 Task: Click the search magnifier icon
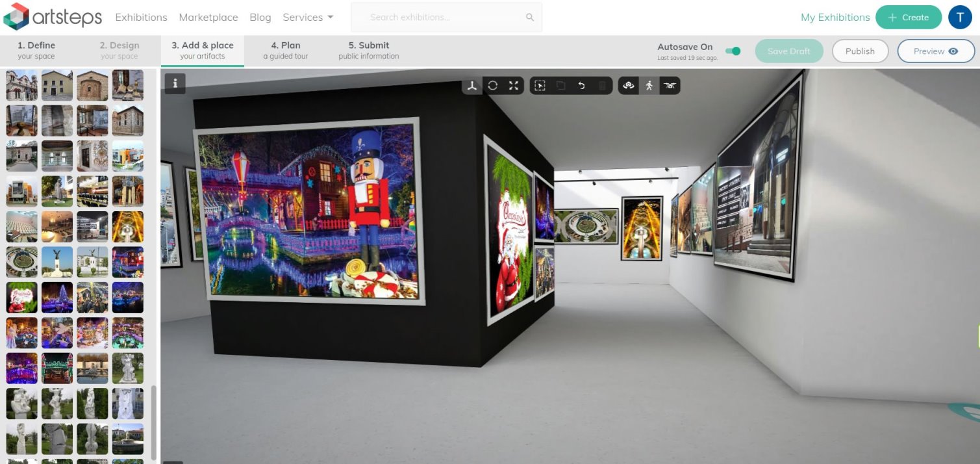coord(530,18)
